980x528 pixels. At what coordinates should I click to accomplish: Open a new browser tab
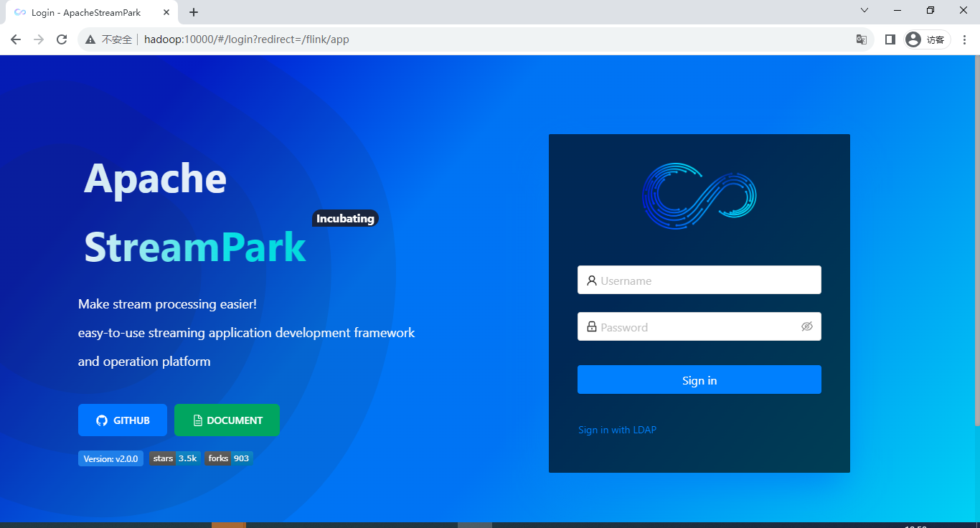(x=194, y=12)
